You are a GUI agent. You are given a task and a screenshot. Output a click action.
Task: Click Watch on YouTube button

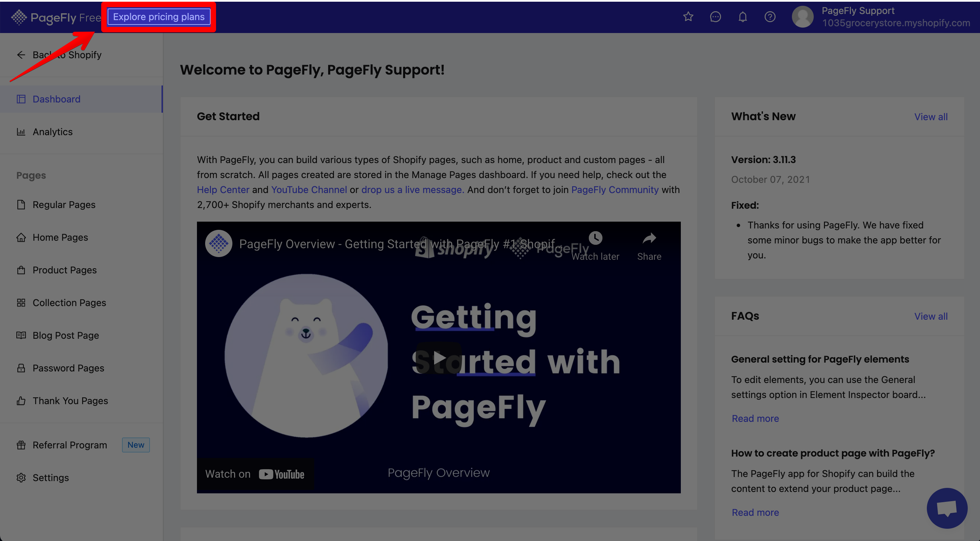click(x=255, y=474)
